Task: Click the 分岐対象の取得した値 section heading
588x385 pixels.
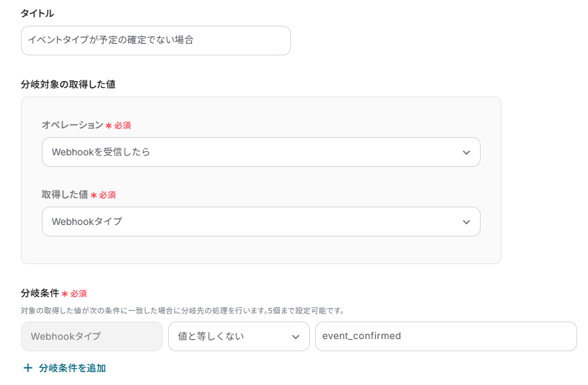Action: (x=68, y=84)
